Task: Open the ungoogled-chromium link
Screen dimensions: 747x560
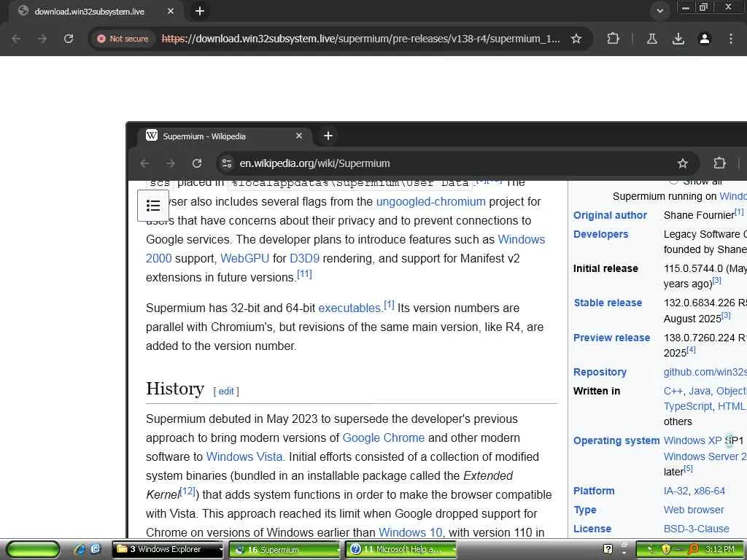Action: [x=430, y=201]
